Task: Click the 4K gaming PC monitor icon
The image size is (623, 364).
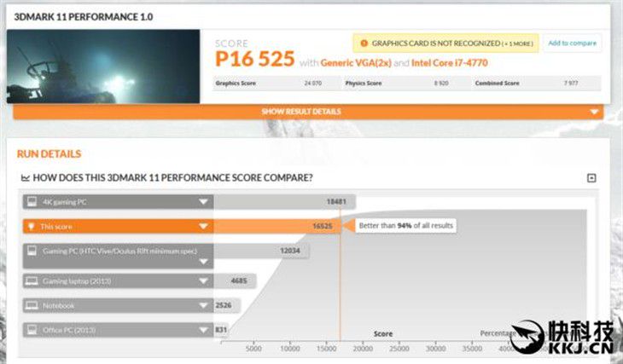Action: pyautogui.click(x=32, y=202)
